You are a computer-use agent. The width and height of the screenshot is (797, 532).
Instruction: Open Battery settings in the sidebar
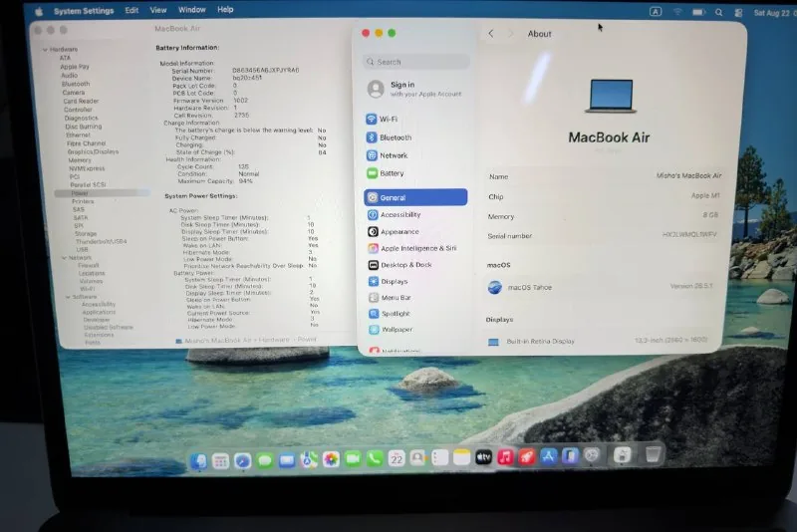(386, 173)
